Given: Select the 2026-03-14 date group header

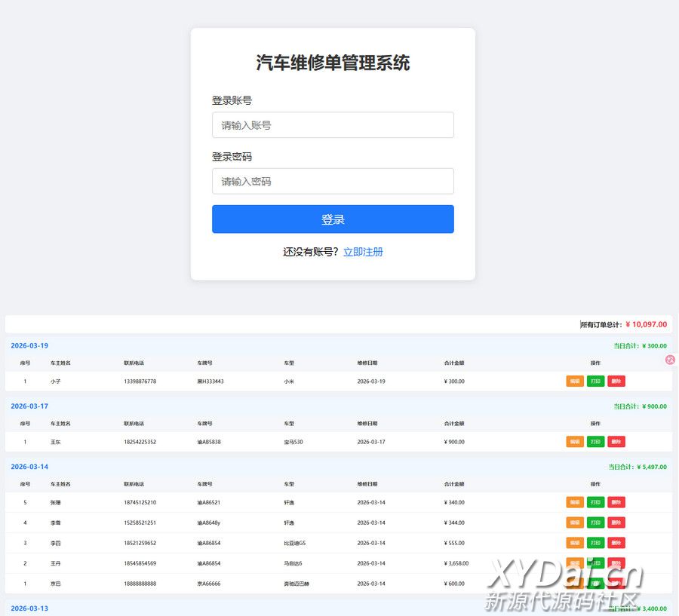Looking at the screenshot, I should click(29, 467).
